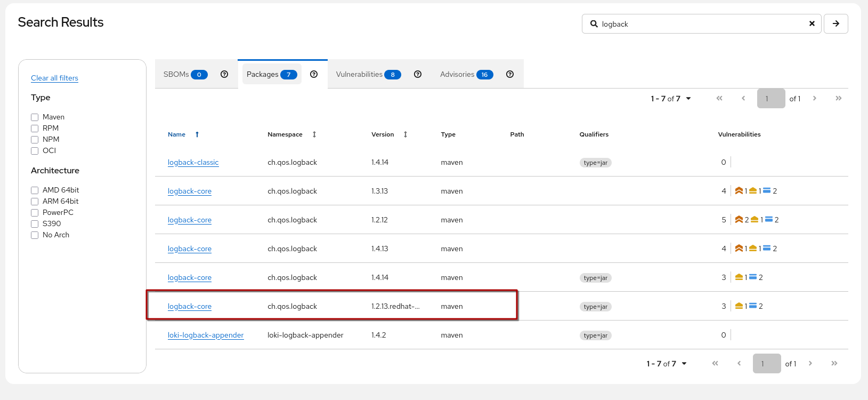Focus the logback search input field

(698, 24)
